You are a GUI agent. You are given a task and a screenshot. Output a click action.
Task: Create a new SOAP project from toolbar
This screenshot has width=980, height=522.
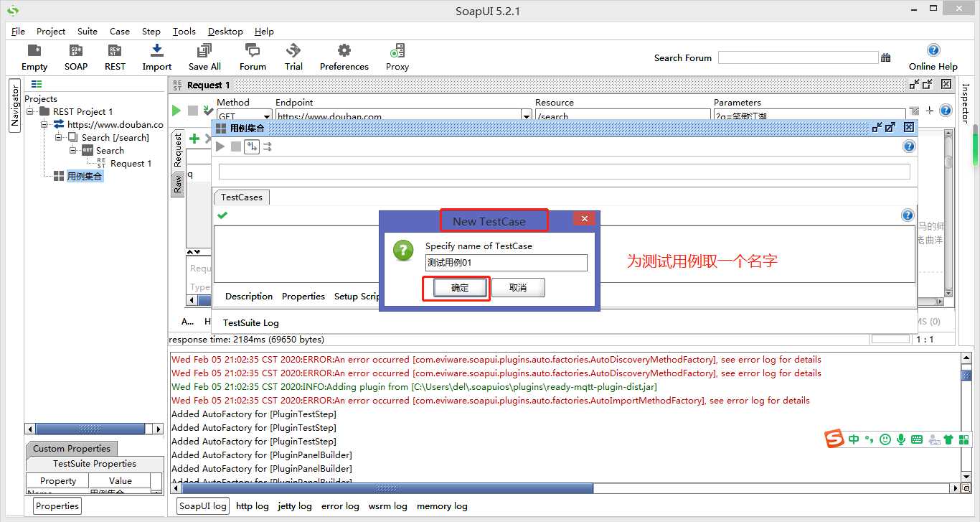(75, 51)
